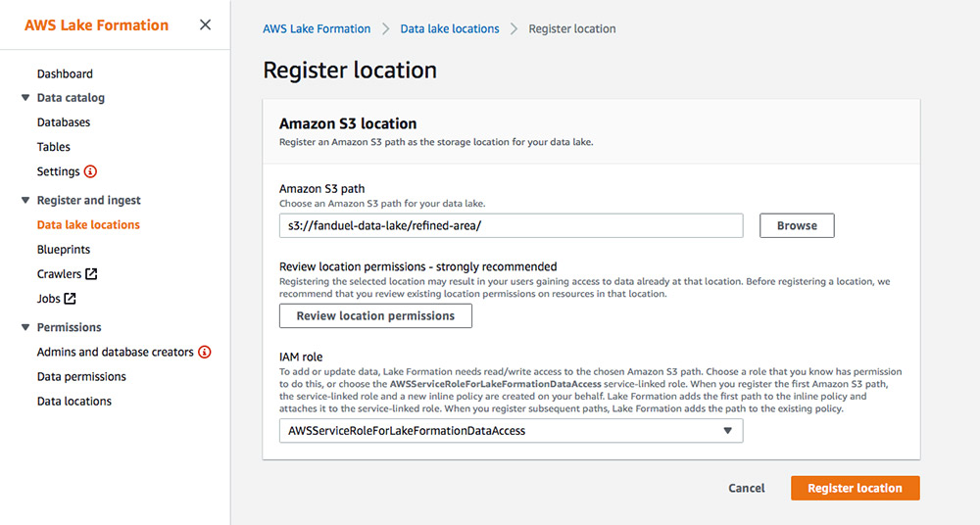Screen dimensions: 980x525
Task: Open the IAM role dropdown
Action: [512, 431]
